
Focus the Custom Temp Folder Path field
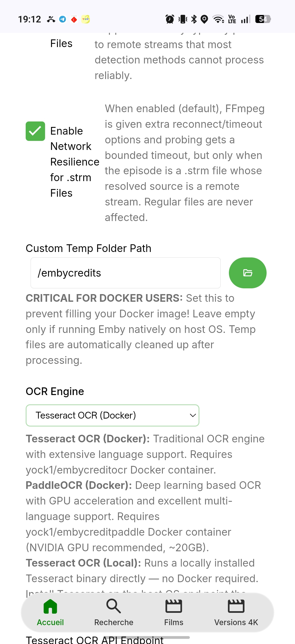point(126,273)
